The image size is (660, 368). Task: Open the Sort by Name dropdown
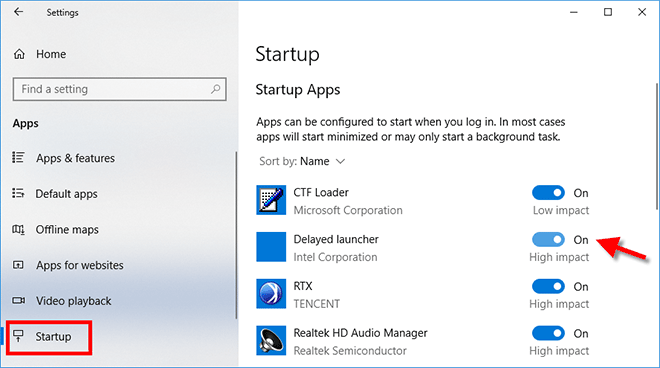point(302,161)
